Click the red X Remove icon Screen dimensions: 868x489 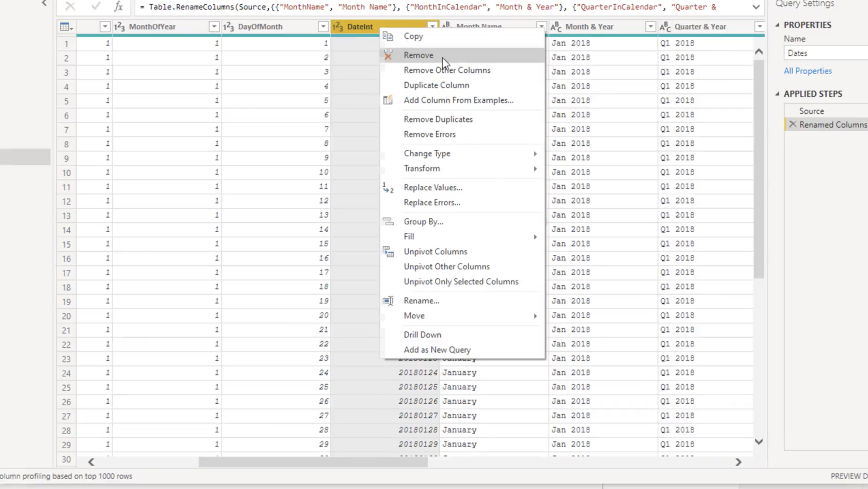(388, 55)
